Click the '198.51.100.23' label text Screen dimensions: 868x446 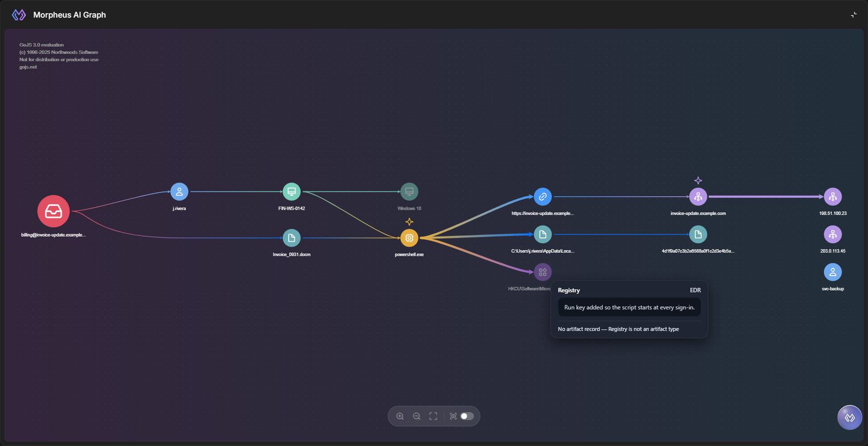pyautogui.click(x=833, y=213)
